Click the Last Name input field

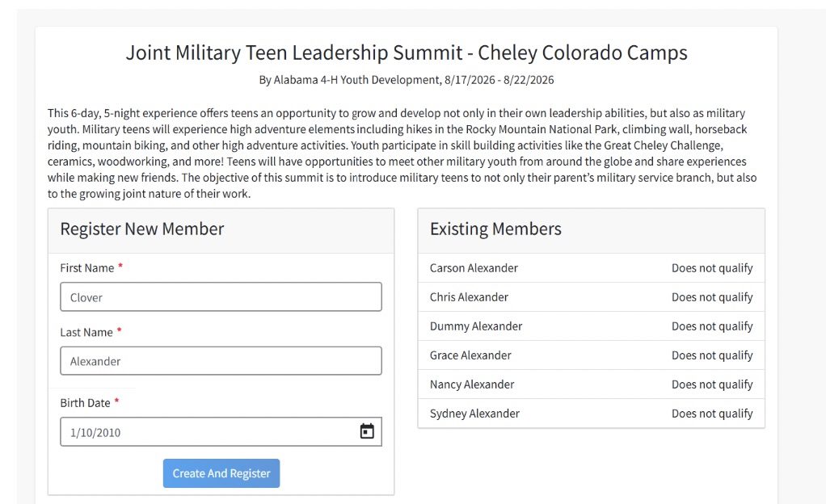coord(221,361)
